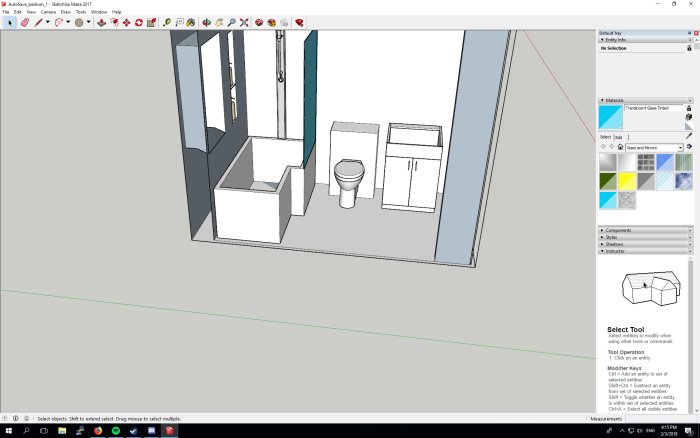
Task: Open the Draw menu
Action: [66, 12]
